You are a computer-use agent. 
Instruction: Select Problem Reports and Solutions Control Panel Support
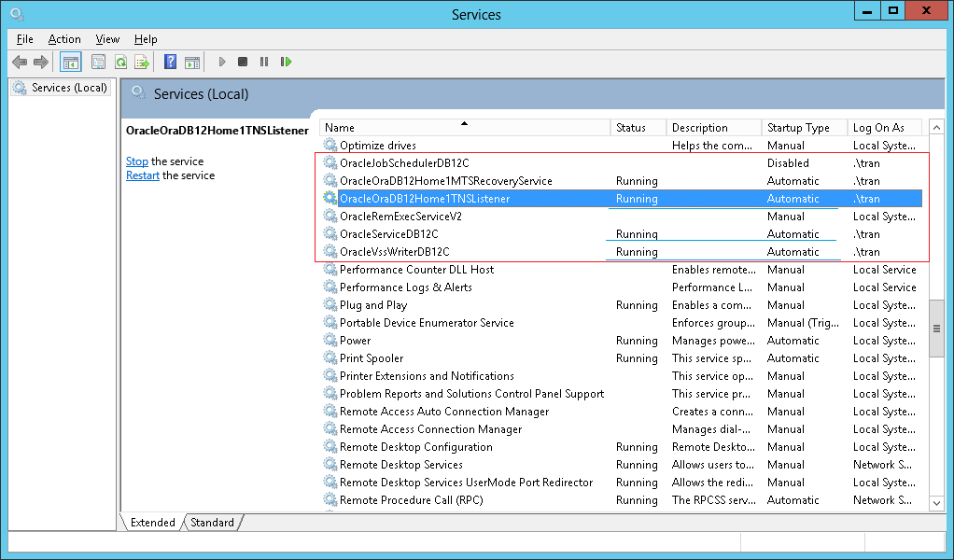pos(621,393)
